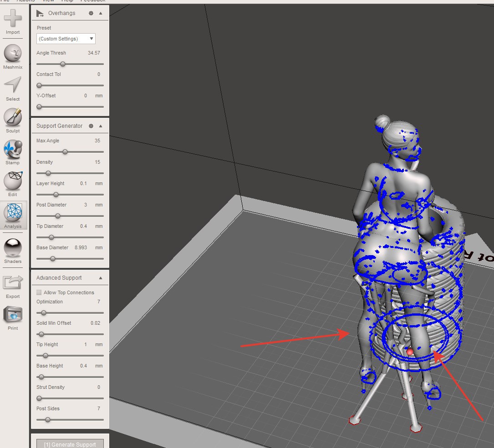The height and width of the screenshot is (448, 494).
Task: Click the Post Sides slider handle
Action: 47,420
